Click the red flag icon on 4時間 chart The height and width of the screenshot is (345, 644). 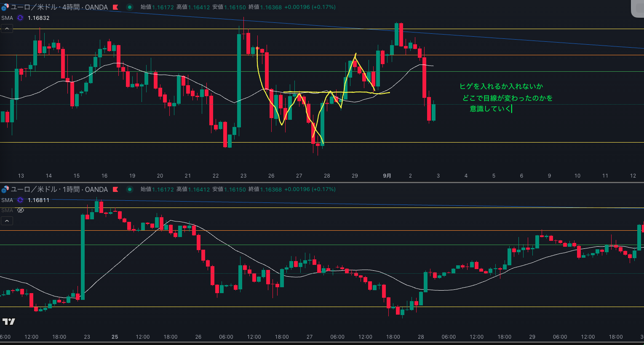tap(115, 7)
